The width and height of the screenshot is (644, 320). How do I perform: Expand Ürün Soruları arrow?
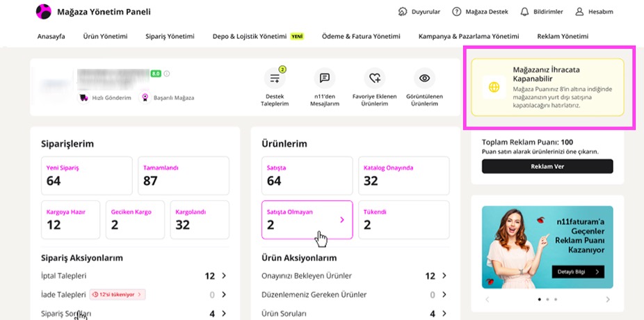point(444,314)
